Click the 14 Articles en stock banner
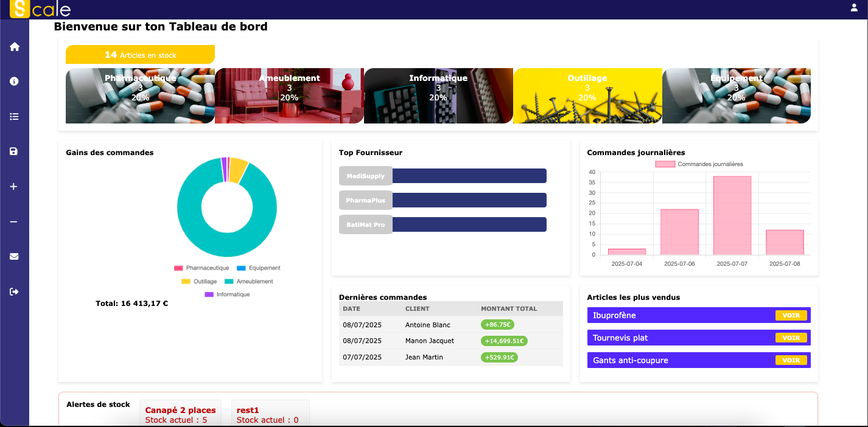This screenshot has width=868, height=427. 140,55
